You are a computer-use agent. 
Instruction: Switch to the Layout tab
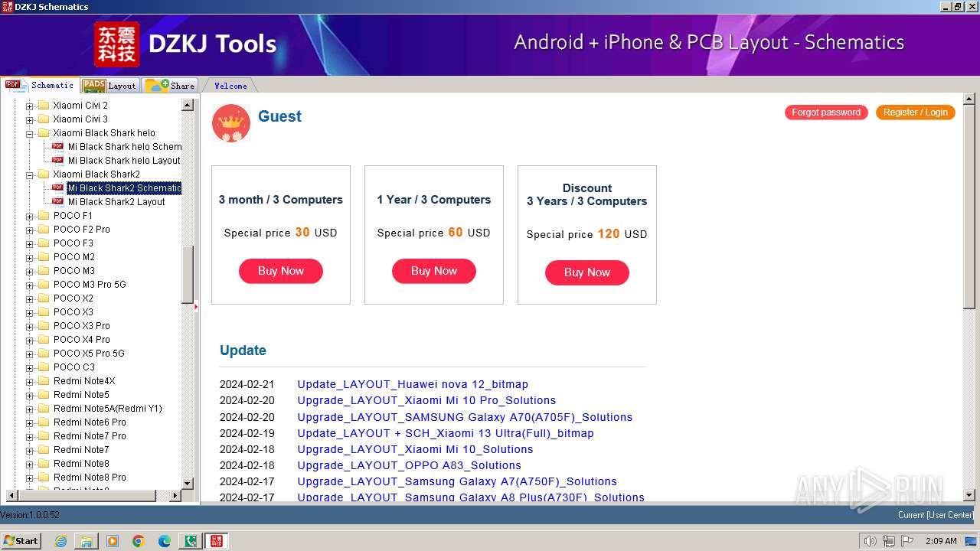point(109,86)
